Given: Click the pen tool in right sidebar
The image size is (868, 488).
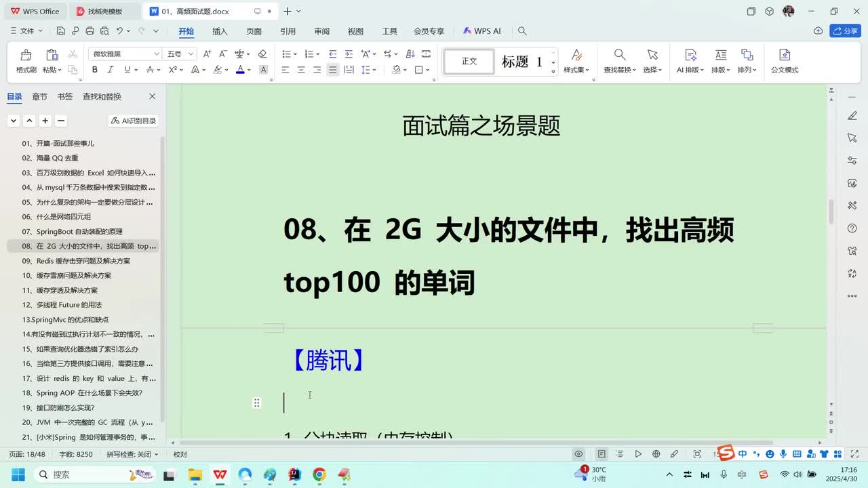Looking at the screenshot, I should click(x=852, y=116).
